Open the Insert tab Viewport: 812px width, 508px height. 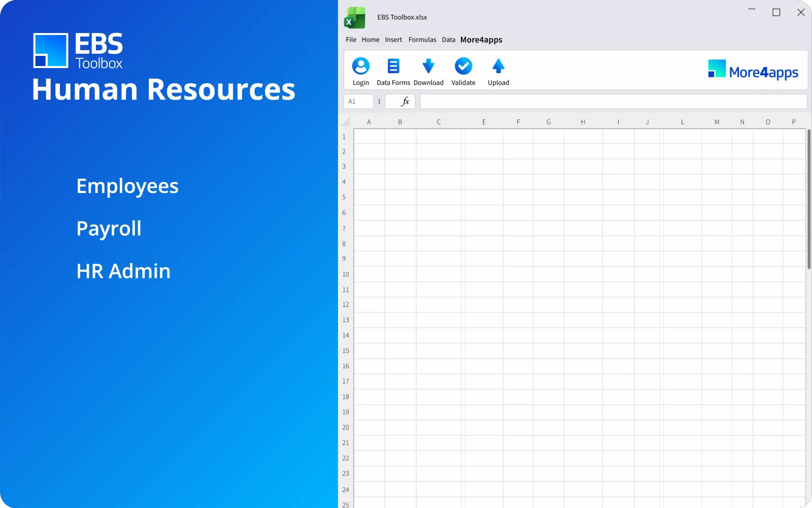click(x=393, y=40)
